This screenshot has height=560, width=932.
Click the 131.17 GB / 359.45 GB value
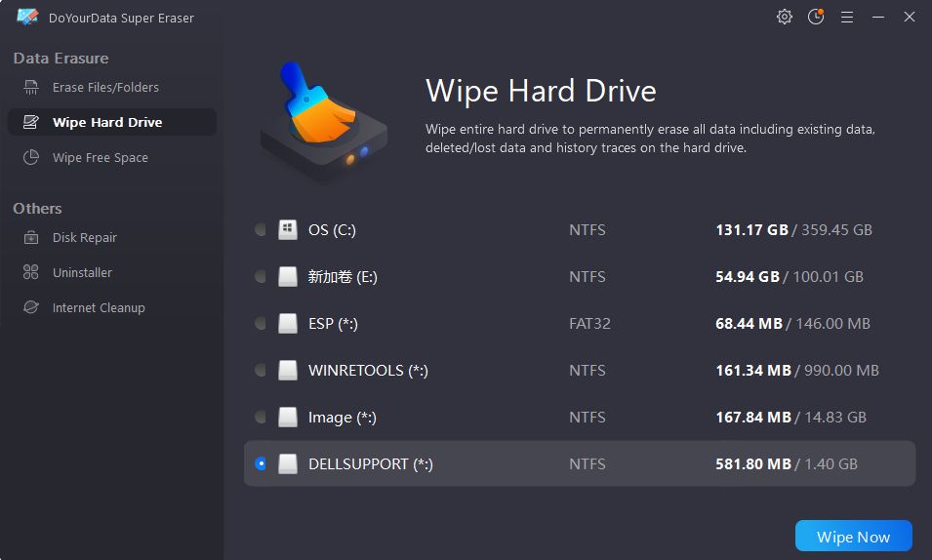coord(793,229)
